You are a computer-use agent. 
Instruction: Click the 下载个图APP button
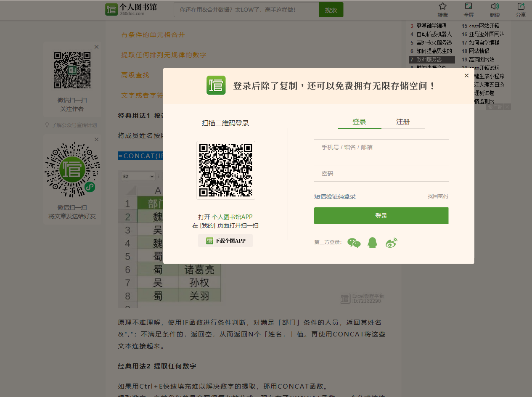pos(225,241)
